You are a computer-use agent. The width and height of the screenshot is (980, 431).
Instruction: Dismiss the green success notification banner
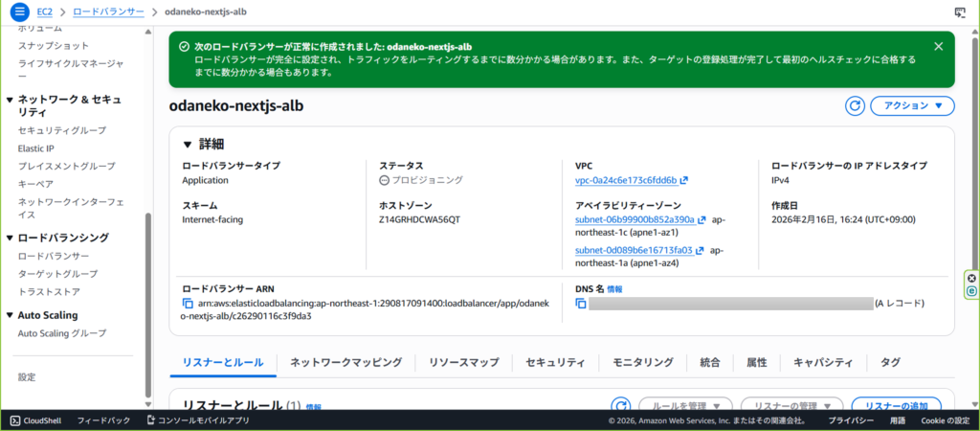click(x=939, y=46)
